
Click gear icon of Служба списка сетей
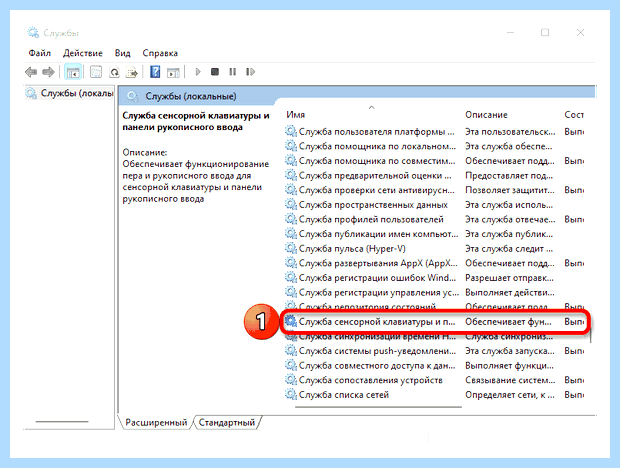[291, 394]
